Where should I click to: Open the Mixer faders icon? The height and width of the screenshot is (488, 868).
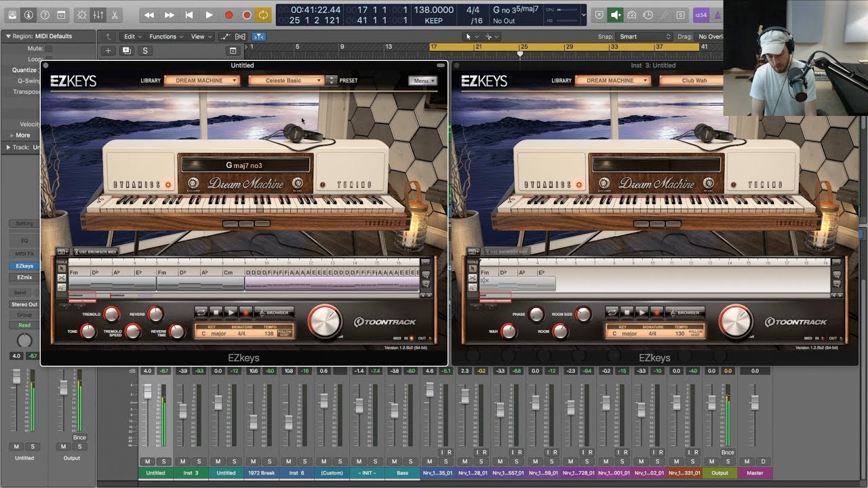pyautogui.click(x=98, y=14)
